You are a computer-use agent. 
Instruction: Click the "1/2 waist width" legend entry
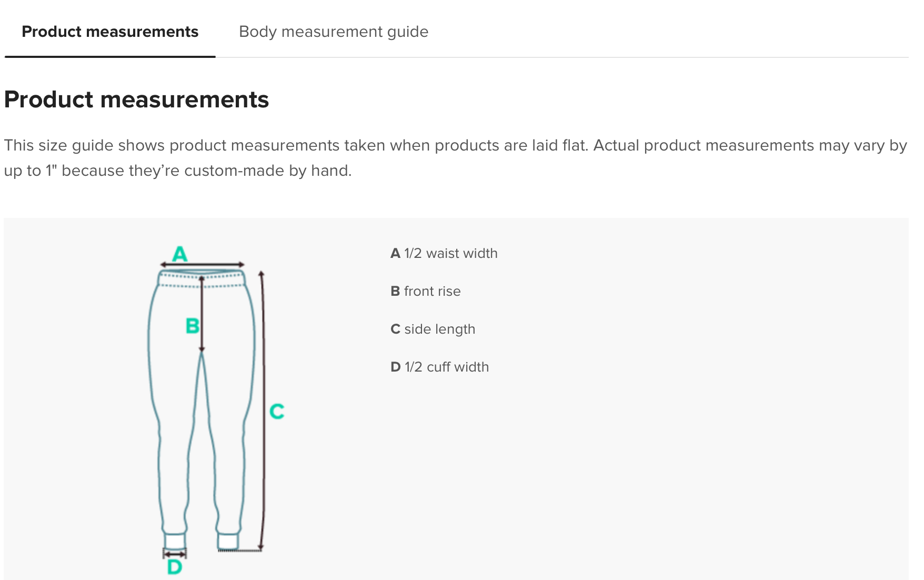(x=444, y=253)
